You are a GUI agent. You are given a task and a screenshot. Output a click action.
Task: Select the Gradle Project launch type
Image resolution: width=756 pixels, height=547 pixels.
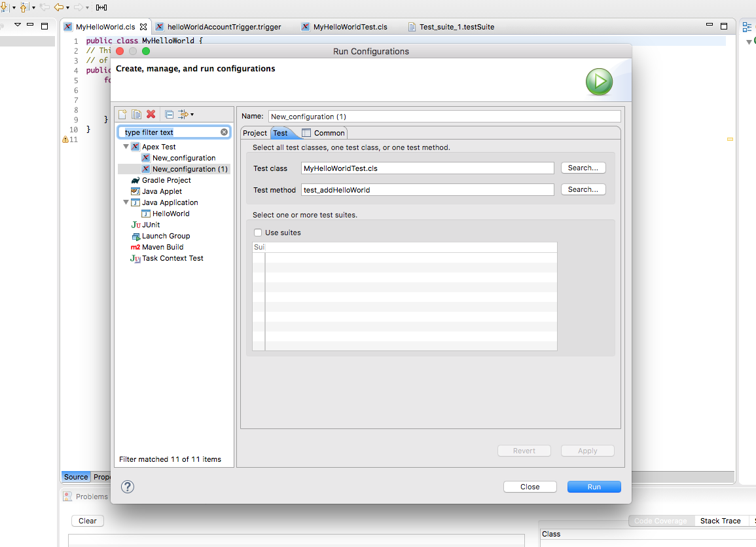coord(166,180)
